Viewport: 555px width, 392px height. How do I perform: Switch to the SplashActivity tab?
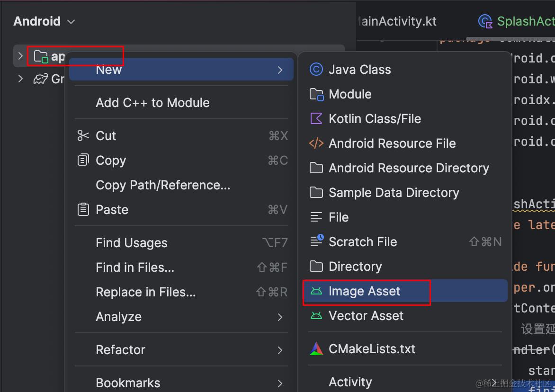521,21
